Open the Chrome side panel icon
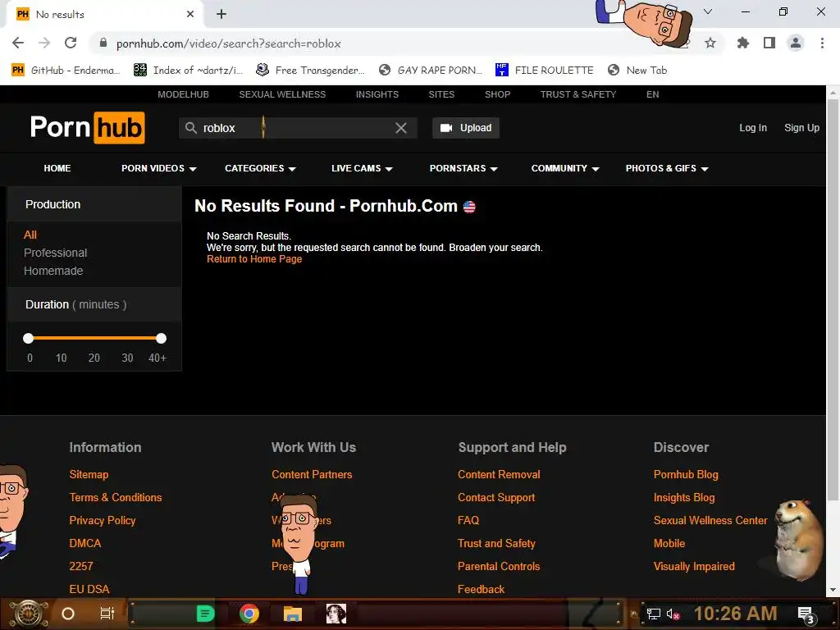The image size is (840, 630). pyautogui.click(x=769, y=43)
